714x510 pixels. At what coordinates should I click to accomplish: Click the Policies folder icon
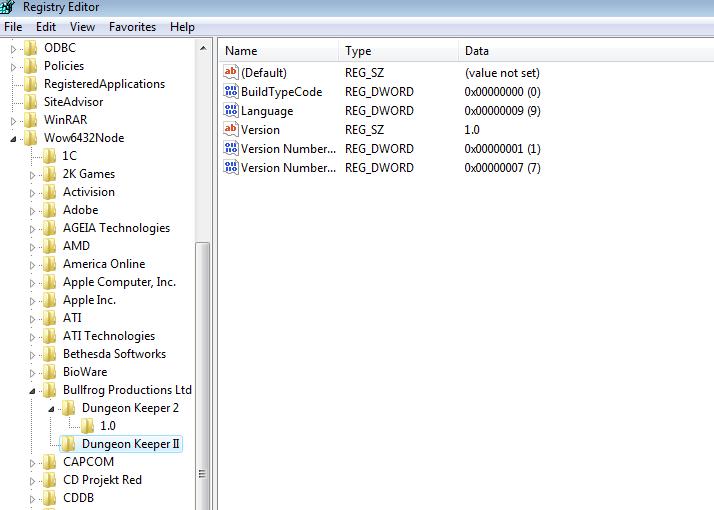[x=31, y=66]
